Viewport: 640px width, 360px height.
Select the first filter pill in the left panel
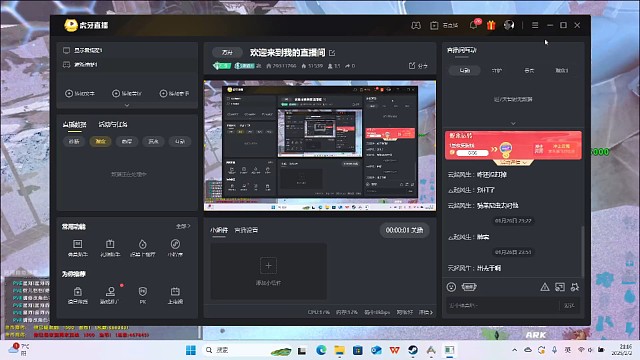[x=74, y=141]
